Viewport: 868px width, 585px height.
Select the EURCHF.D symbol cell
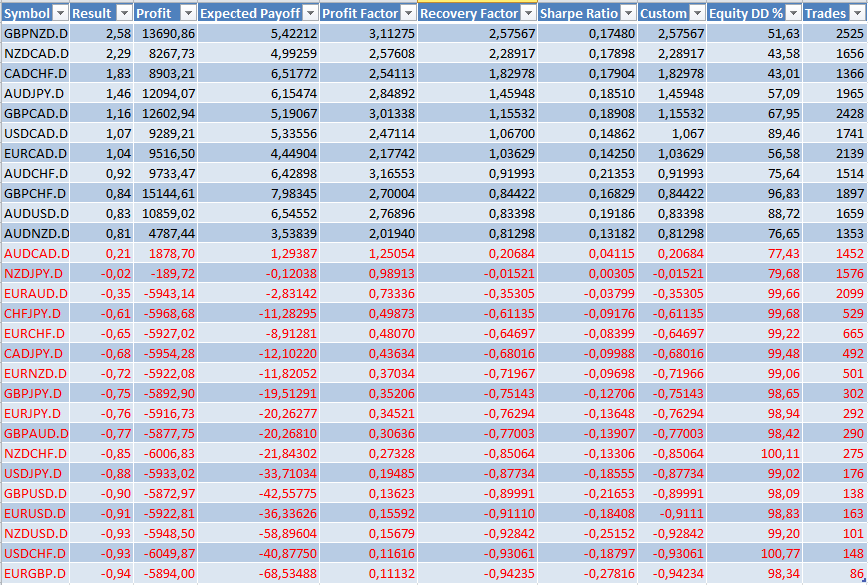pos(35,333)
